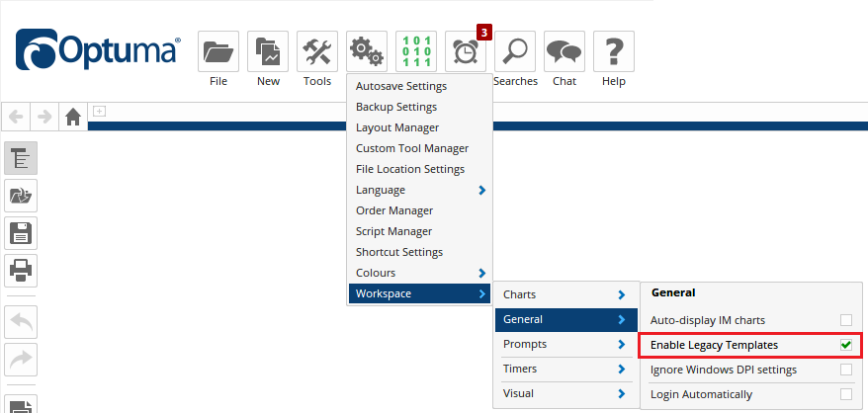Expand the Timers submenu arrow
This screenshot has height=413, width=868.
(621, 369)
